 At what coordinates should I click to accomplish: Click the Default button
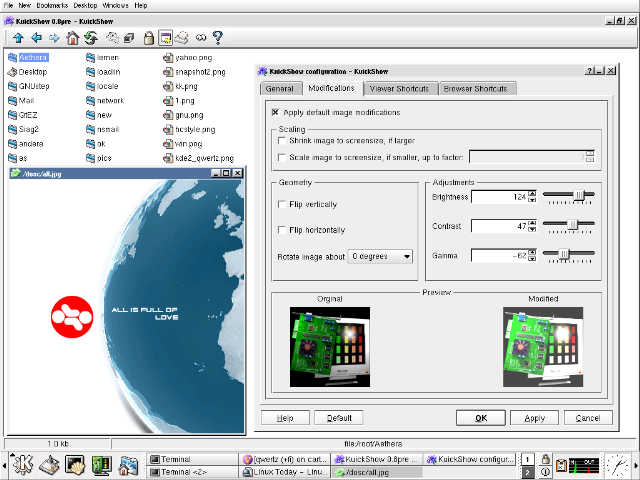pos(338,418)
